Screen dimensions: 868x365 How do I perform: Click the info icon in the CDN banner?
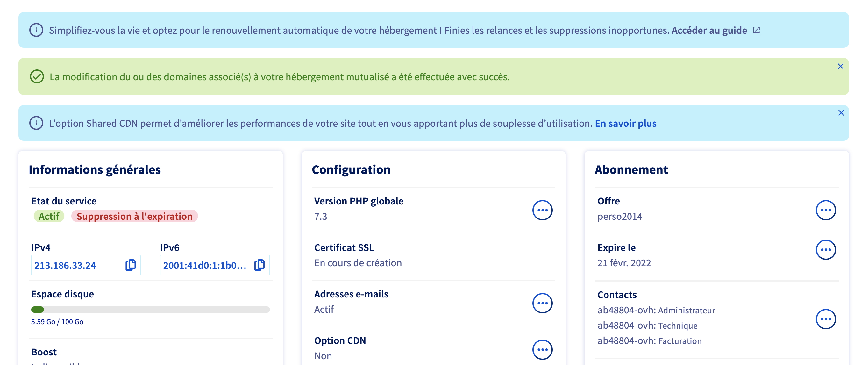coord(36,123)
